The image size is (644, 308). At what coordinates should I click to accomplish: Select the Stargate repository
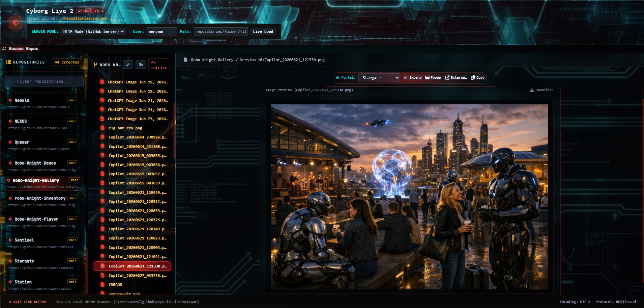[43, 264]
